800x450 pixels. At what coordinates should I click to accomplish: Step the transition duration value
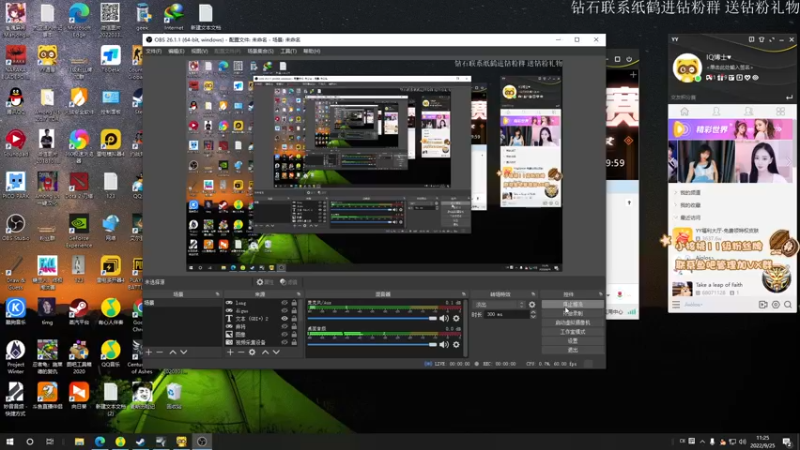point(533,314)
